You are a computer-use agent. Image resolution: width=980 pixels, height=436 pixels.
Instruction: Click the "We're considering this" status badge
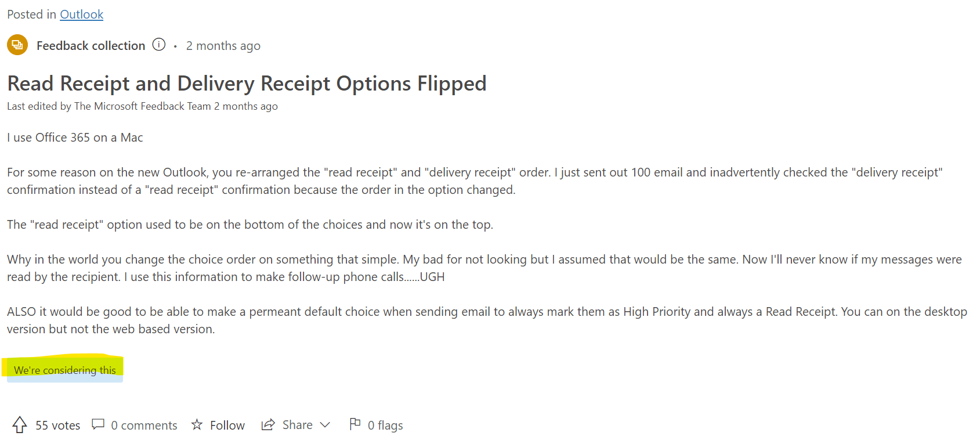[x=65, y=370]
